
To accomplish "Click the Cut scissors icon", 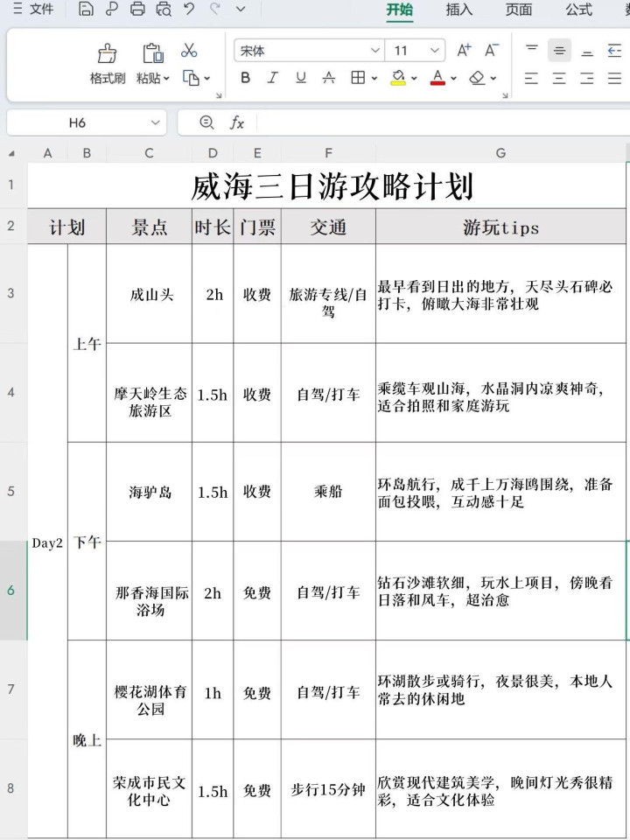I will point(189,51).
